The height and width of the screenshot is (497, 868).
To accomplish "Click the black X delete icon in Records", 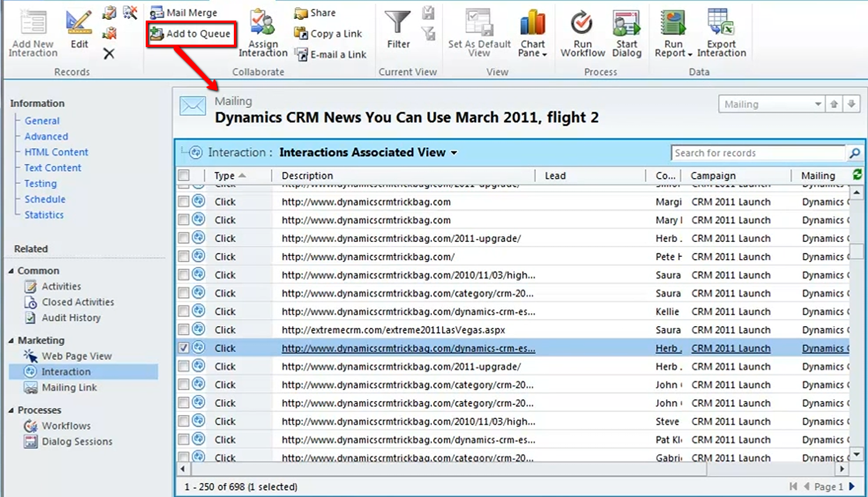I will (109, 54).
